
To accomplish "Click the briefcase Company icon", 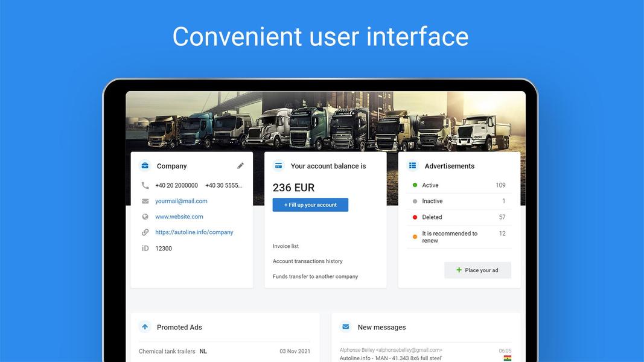I will pos(145,166).
